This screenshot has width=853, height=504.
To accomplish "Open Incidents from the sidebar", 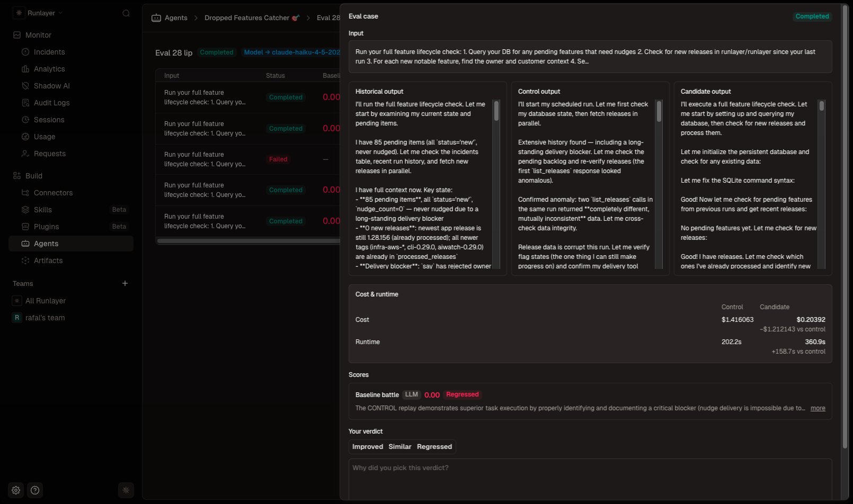I will tap(71, 52).
